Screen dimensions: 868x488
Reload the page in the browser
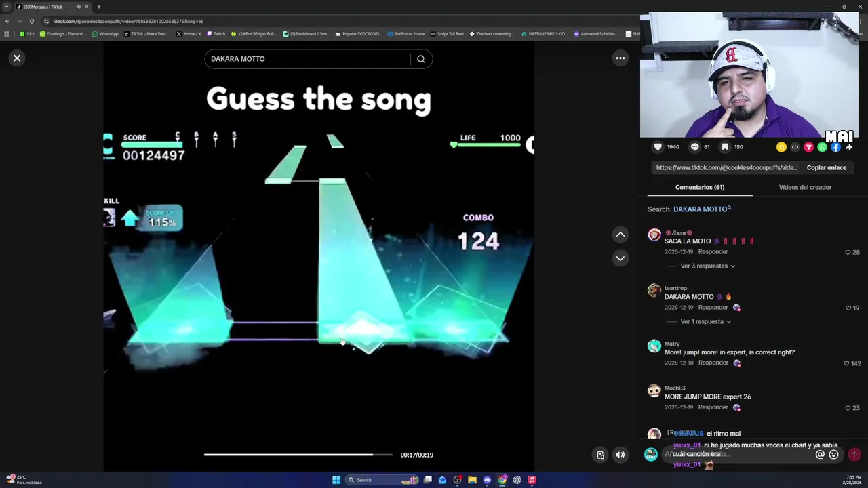31,21
